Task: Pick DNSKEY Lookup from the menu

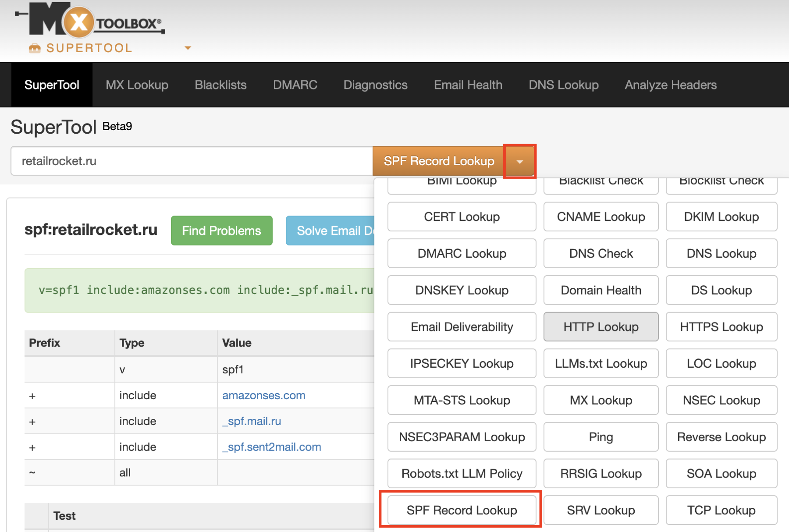Action: click(x=462, y=290)
